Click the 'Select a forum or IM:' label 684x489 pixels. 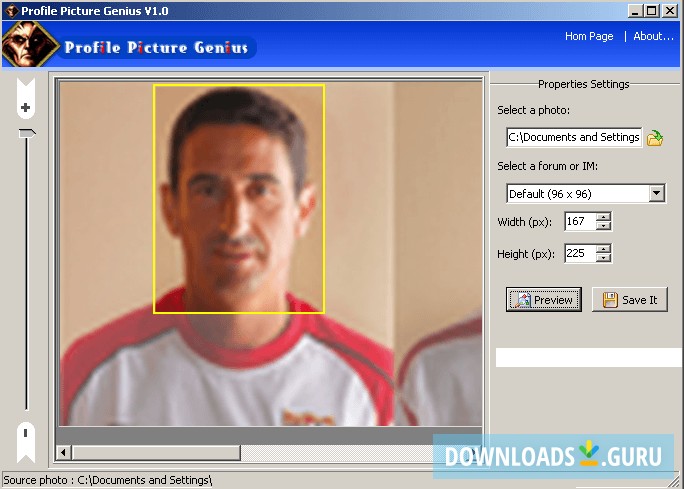(x=547, y=166)
